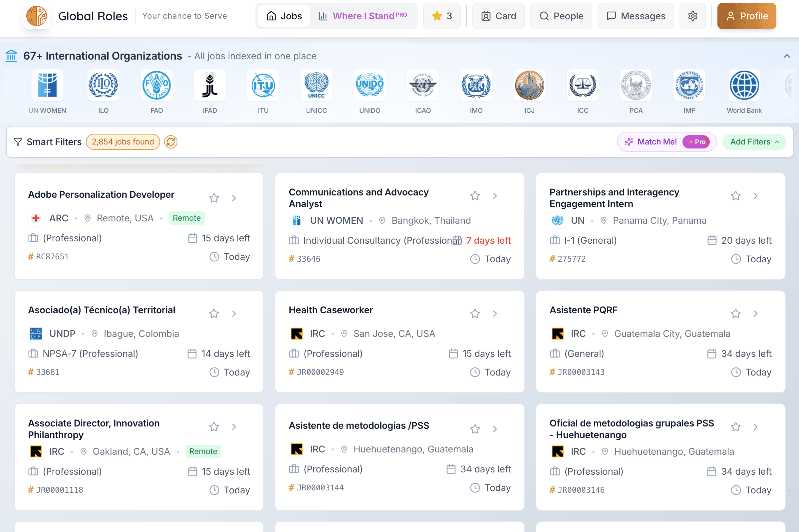Image resolution: width=799 pixels, height=532 pixels.
Task: Select the ILO organization logo
Action: [103, 85]
